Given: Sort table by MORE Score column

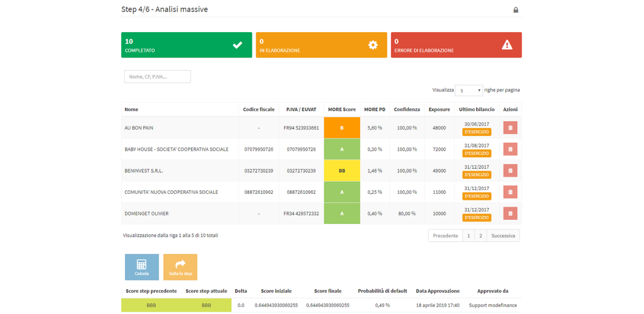Looking at the screenshot, I should click(x=342, y=109).
